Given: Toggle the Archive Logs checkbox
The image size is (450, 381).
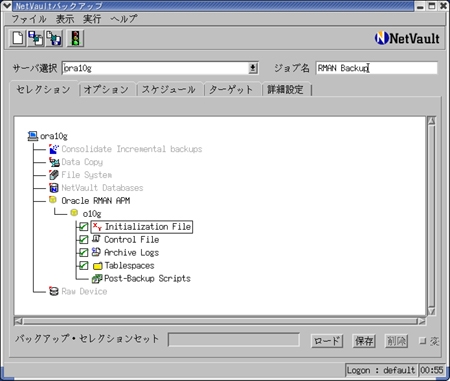Looking at the screenshot, I should (83, 253).
